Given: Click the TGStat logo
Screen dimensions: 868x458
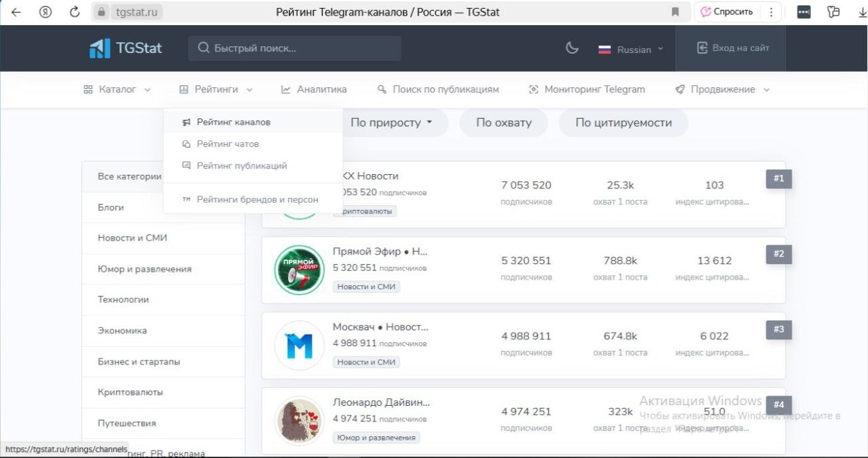Looking at the screenshot, I should coord(126,48).
